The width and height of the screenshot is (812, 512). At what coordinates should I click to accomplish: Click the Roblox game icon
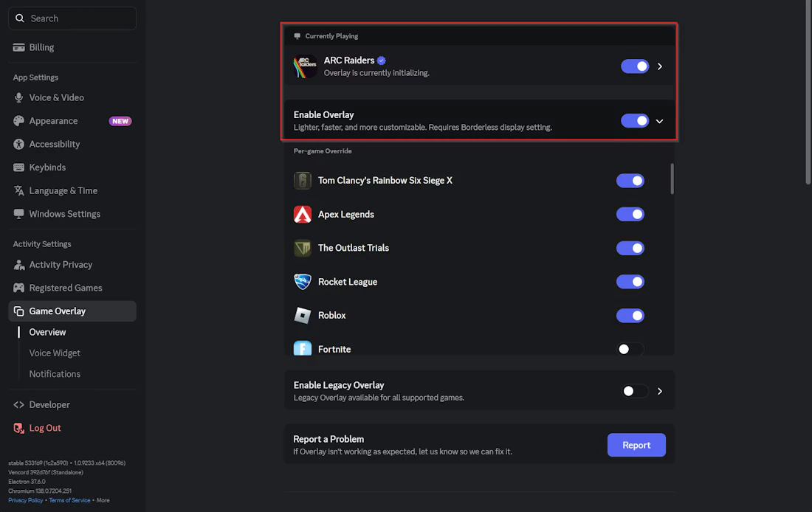pos(303,315)
